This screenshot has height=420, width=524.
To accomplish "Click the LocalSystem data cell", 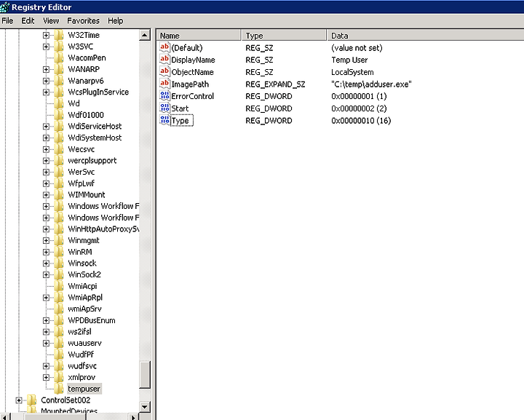I will click(x=352, y=72).
